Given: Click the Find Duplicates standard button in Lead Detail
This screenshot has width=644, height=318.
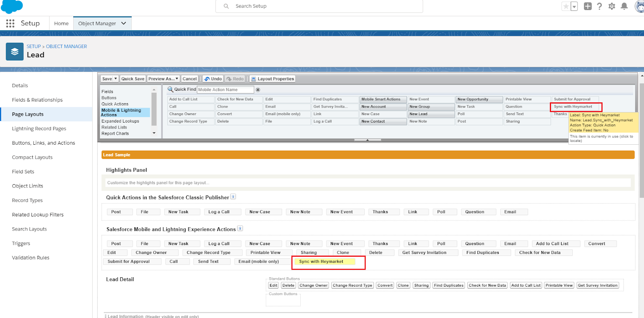Looking at the screenshot, I should pos(449,285).
